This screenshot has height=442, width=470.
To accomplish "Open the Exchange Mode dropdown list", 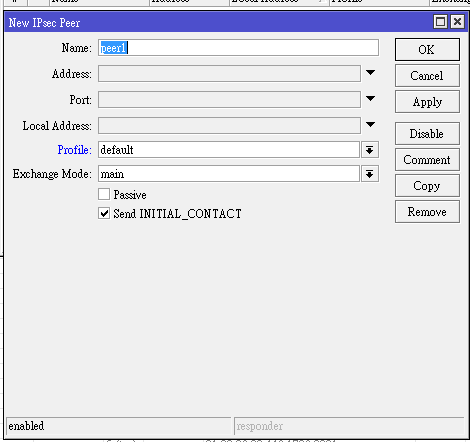I will click(370, 174).
